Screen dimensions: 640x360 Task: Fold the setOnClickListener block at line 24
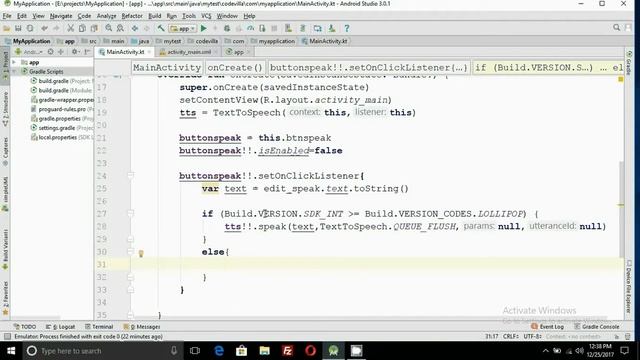[x=131, y=176]
